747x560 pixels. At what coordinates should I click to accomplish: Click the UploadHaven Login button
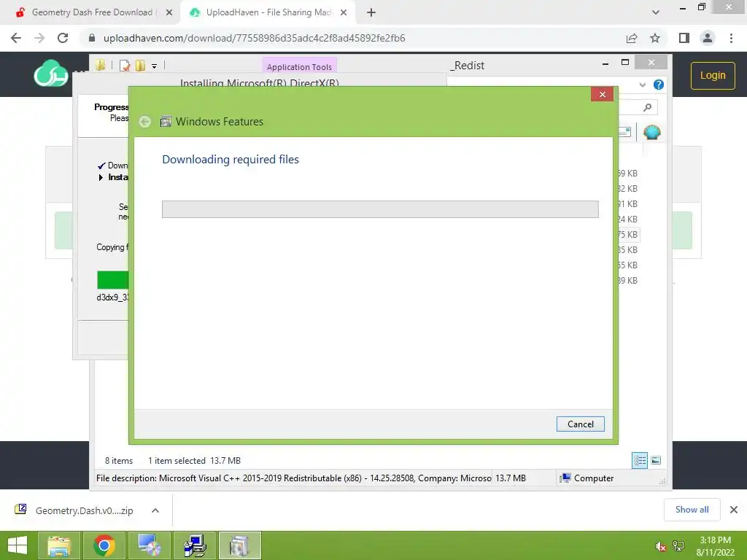(713, 75)
